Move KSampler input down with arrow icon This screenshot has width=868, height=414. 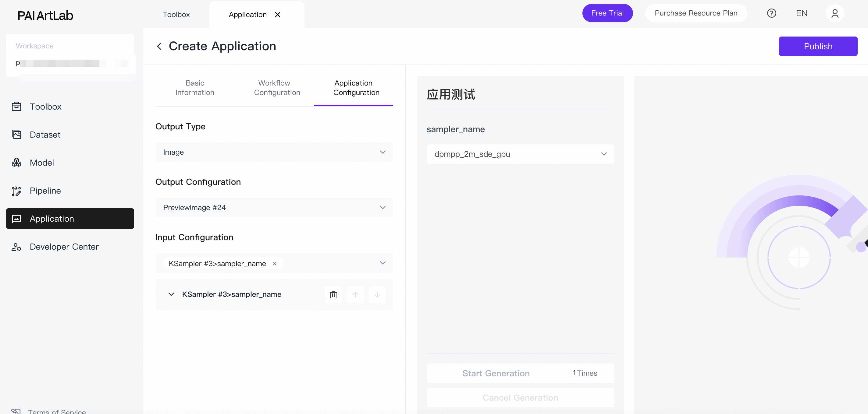[377, 294]
